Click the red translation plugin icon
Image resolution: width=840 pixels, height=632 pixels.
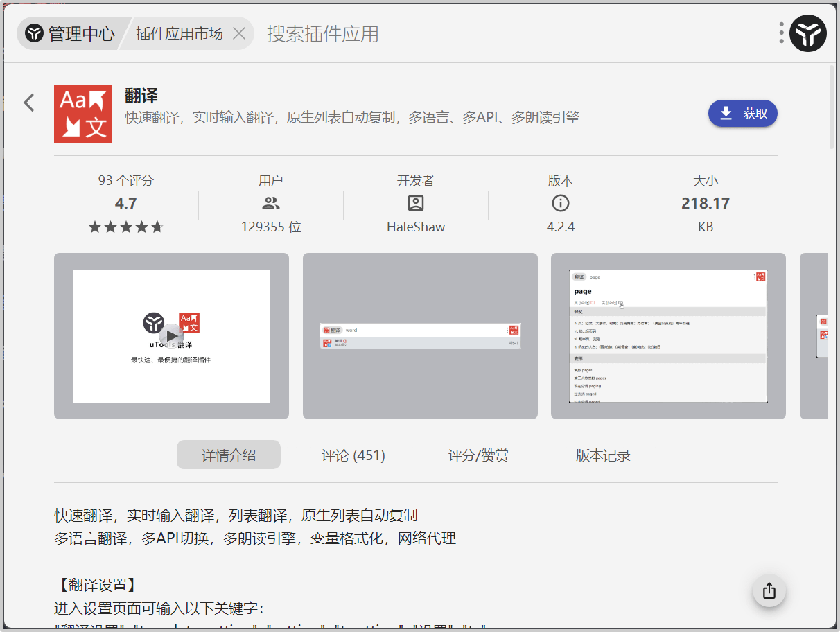(83, 114)
